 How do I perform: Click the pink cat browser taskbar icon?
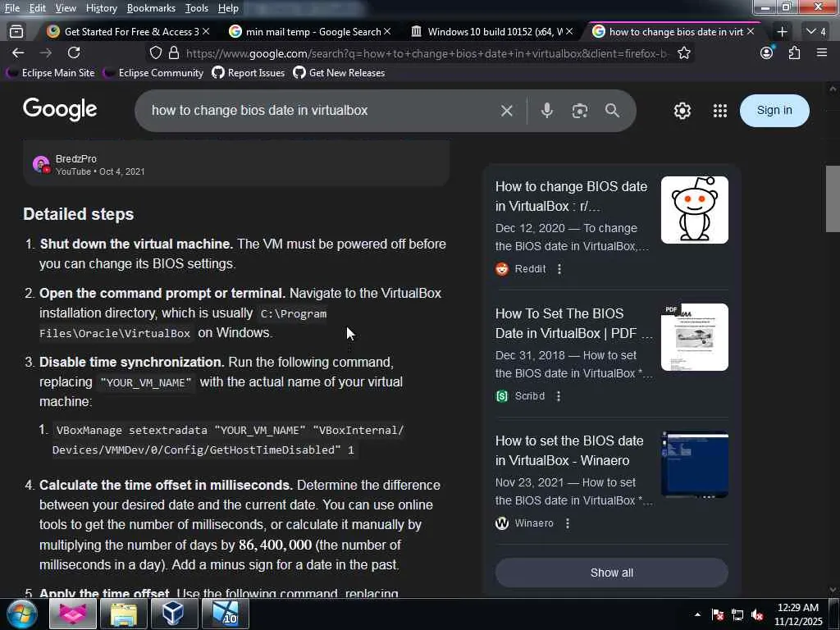(x=73, y=614)
